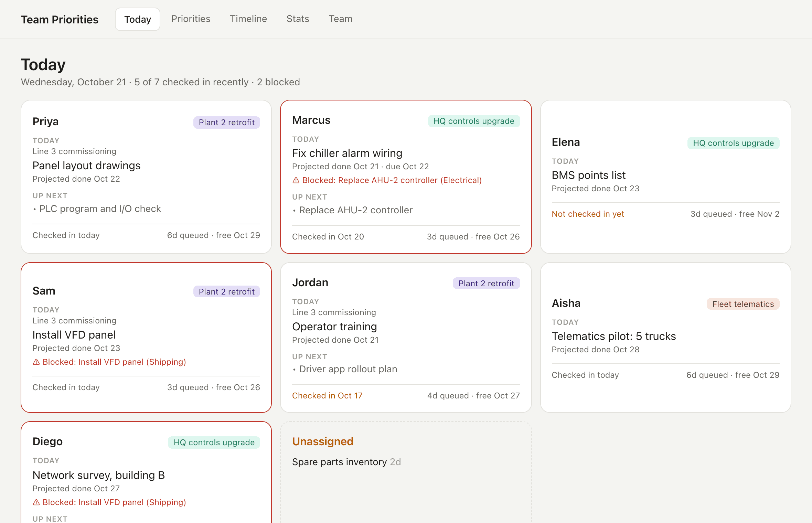This screenshot has height=523, width=812.
Task: Click Diego's name heading
Action: click(x=47, y=442)
